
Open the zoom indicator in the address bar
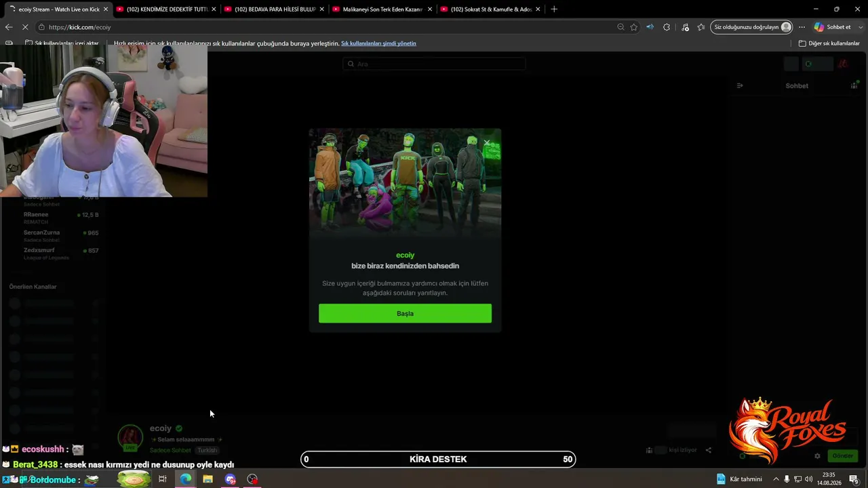tap(620, 27)
